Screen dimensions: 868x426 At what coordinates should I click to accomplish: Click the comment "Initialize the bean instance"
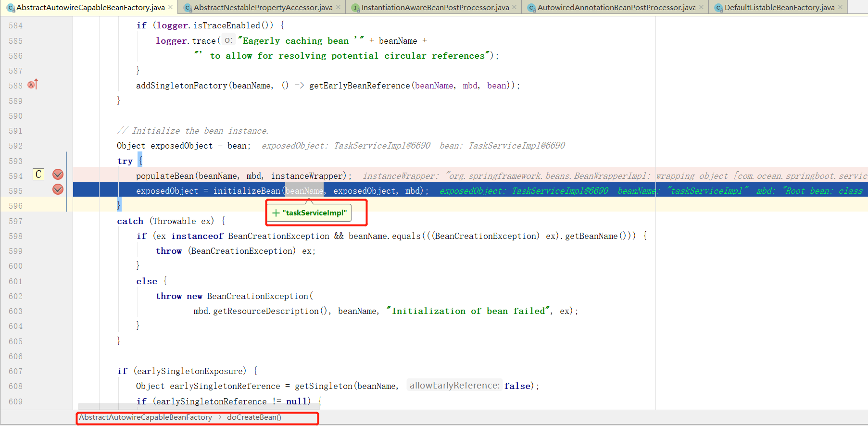click(193, 131)
